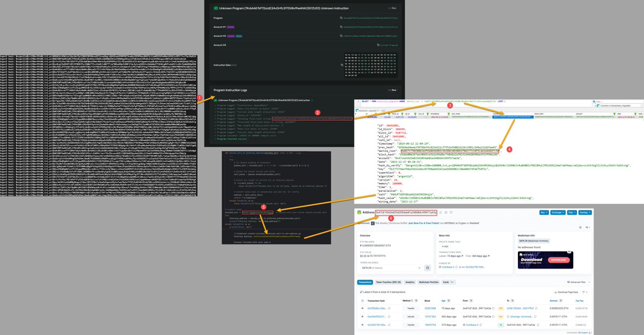Screen dimensions: 644x335
Task: Open the Multichain Portfolio tab
Action: [429, 282]
